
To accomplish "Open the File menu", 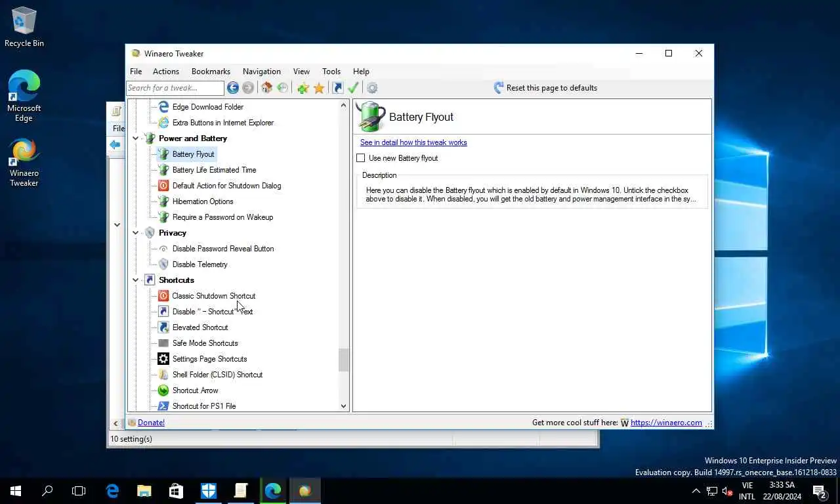I will point(136,72).
